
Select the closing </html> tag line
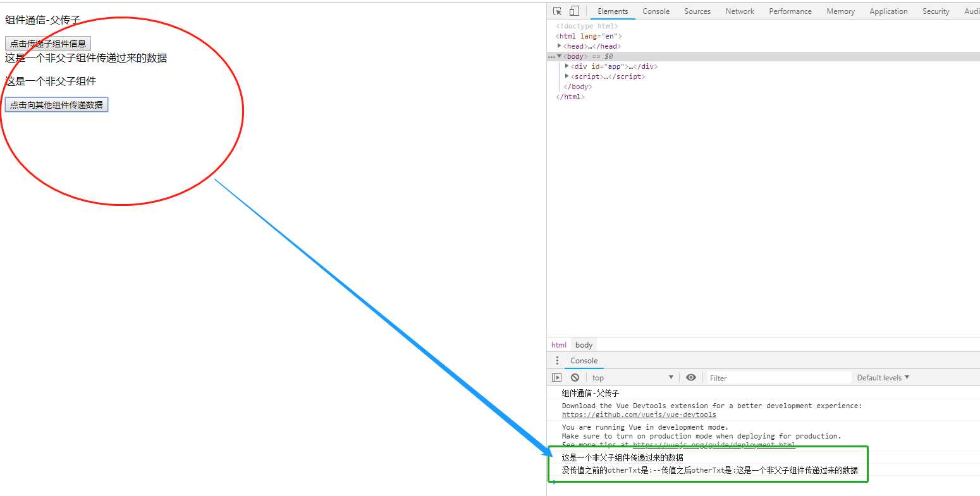click(x=570, y=97)
